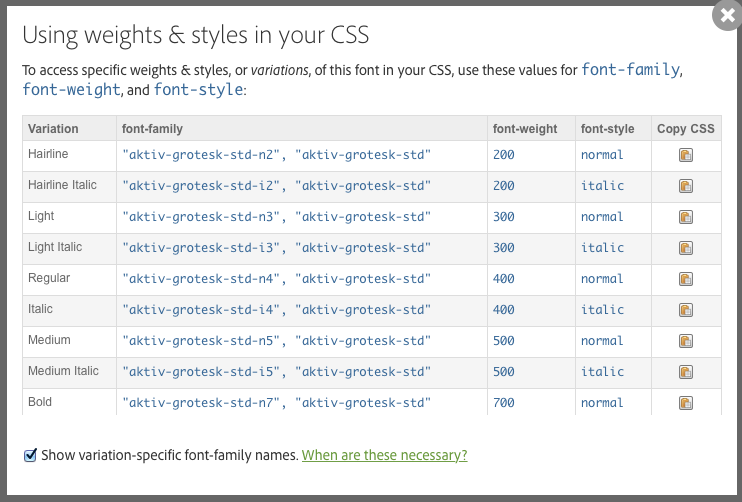Click font-weight 200 in Hairline row
This screenshot has height=502, width=742.
click(504, 155)
